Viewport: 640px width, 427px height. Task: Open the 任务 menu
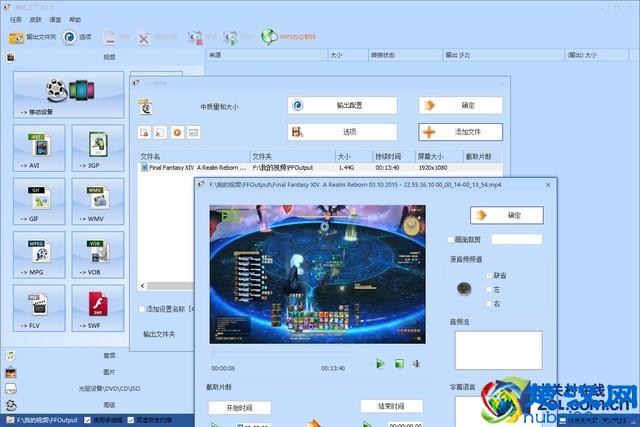click(x=16, y=20)
